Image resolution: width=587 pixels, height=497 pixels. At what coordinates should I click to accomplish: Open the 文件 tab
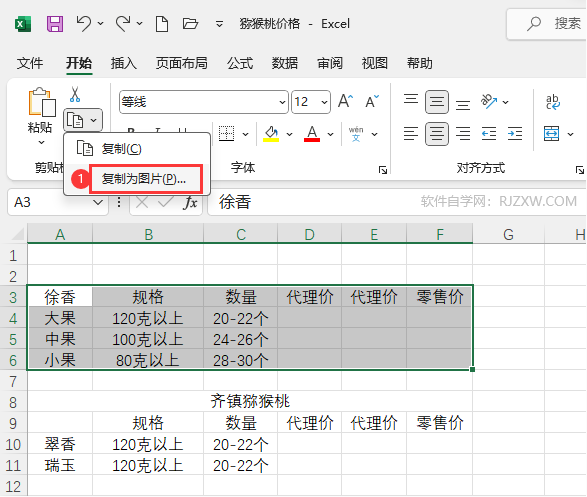30,63
